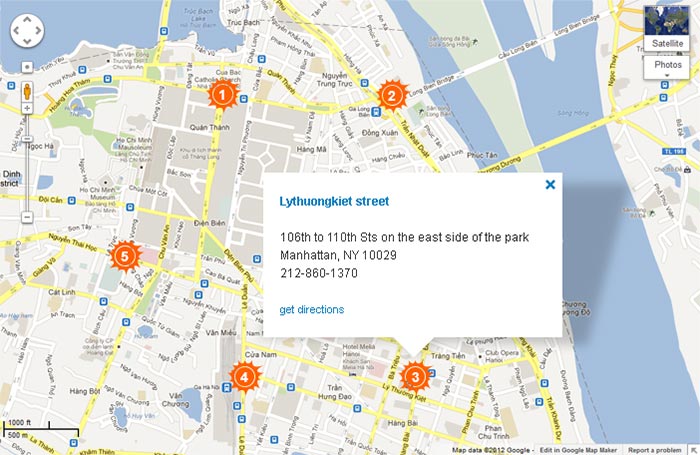Click the Văn Chương label
Viewport: 700px width, 455px height.
pos(175,400)
